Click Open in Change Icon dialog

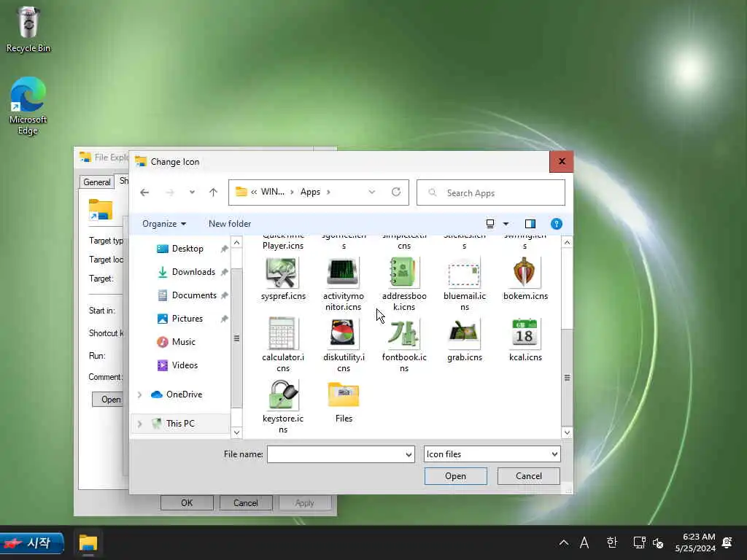pyautogui.click(x=455, y=476)
